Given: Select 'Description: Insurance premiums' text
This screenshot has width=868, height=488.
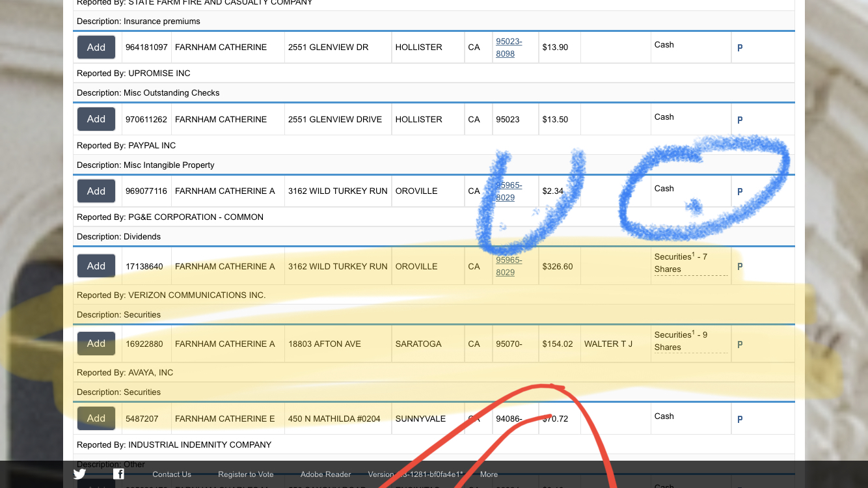Looking at the screenshot, I should pos(139,21).
